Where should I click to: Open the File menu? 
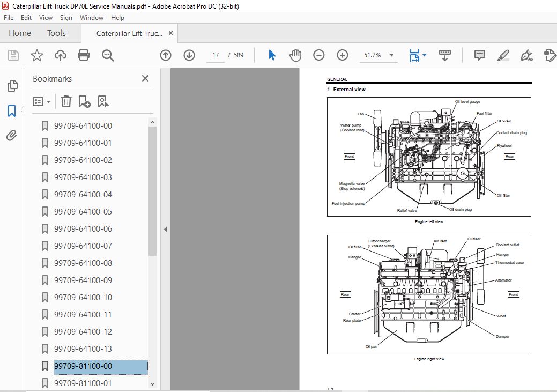point(9,17)
